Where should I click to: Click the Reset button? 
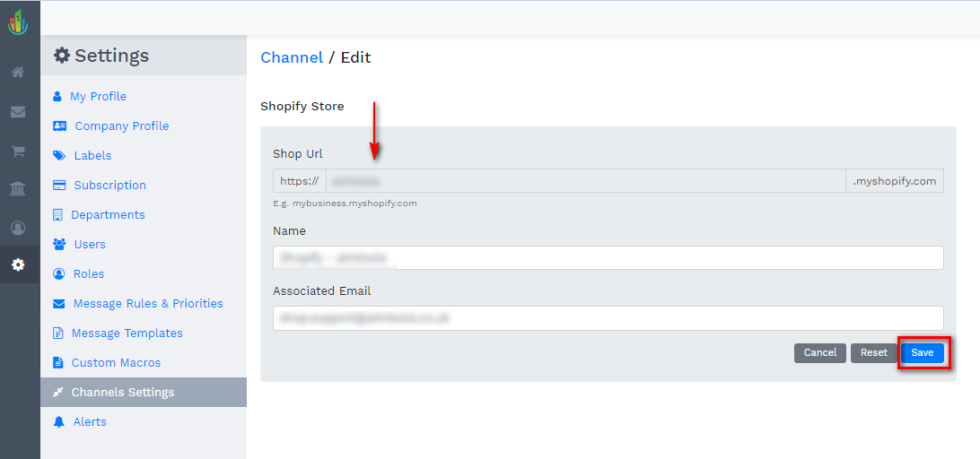[x=873, y=352]
